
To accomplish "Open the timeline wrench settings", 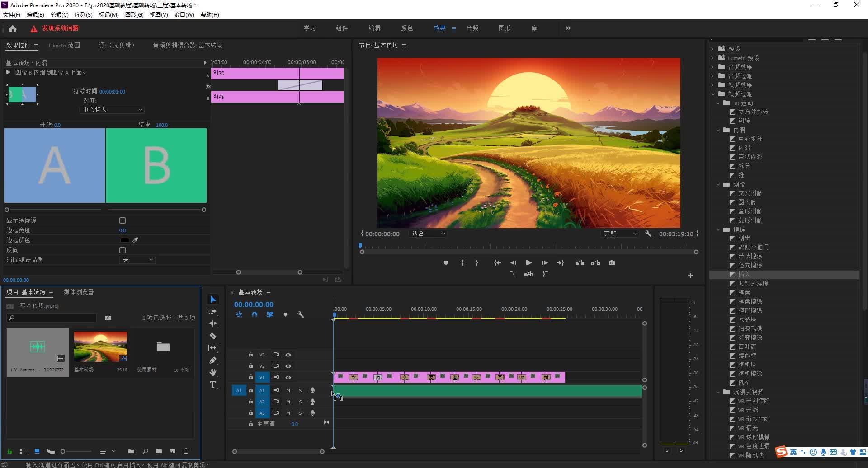I will 301,314.
